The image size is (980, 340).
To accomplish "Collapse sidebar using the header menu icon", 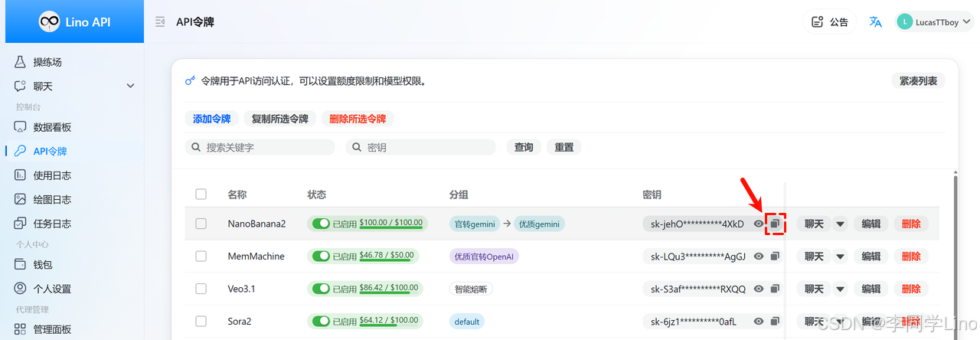I will (160, 22).
